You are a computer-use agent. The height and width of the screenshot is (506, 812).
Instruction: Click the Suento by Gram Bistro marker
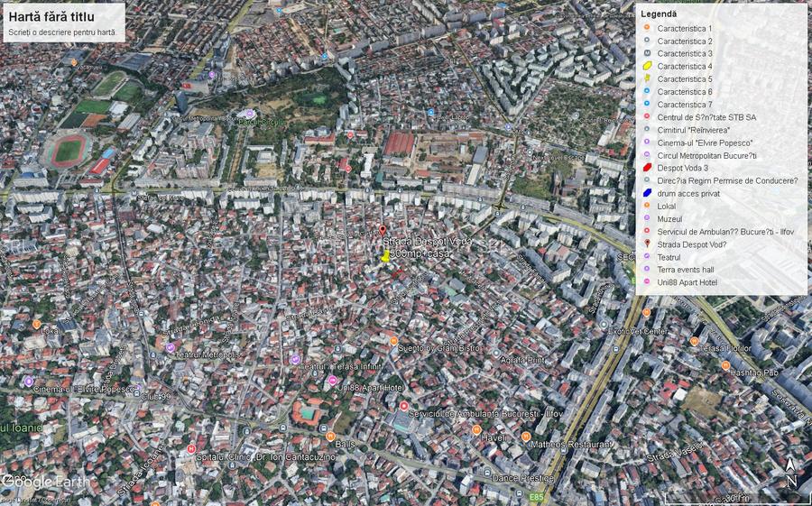[393, 341]
